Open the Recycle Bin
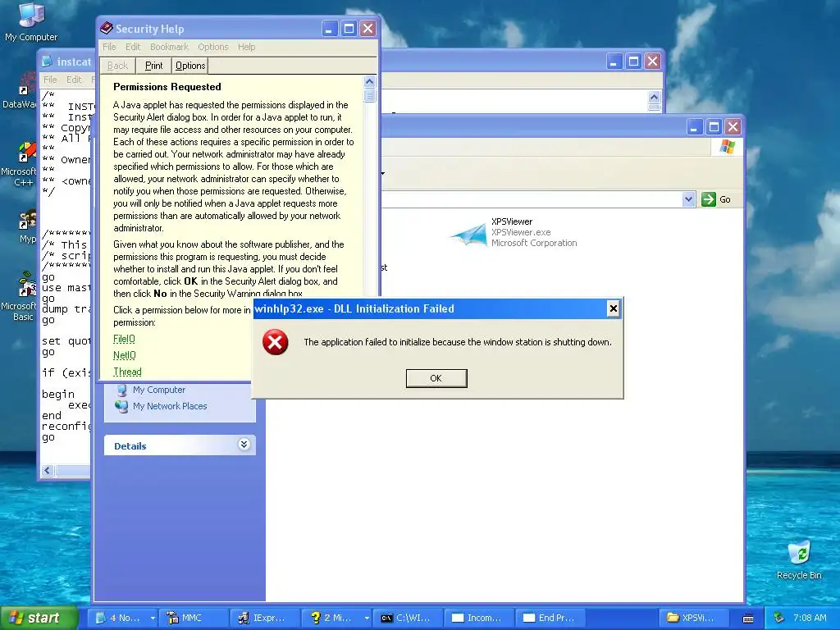The width and height of the screenshot is (840, 630). tap(799, 559)
